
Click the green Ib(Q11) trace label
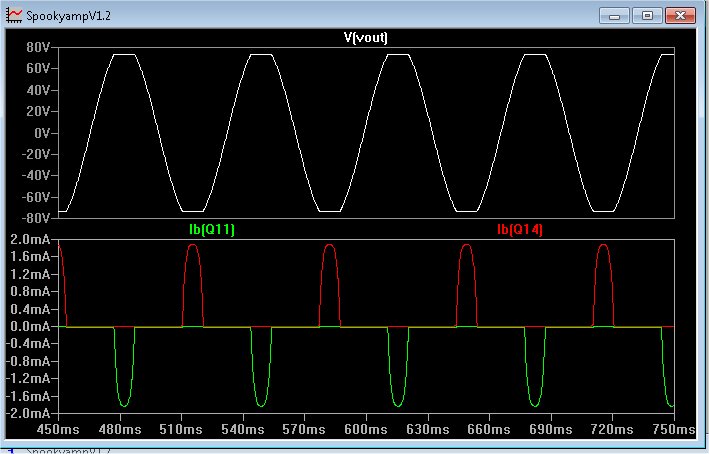[x=212, y=229]
